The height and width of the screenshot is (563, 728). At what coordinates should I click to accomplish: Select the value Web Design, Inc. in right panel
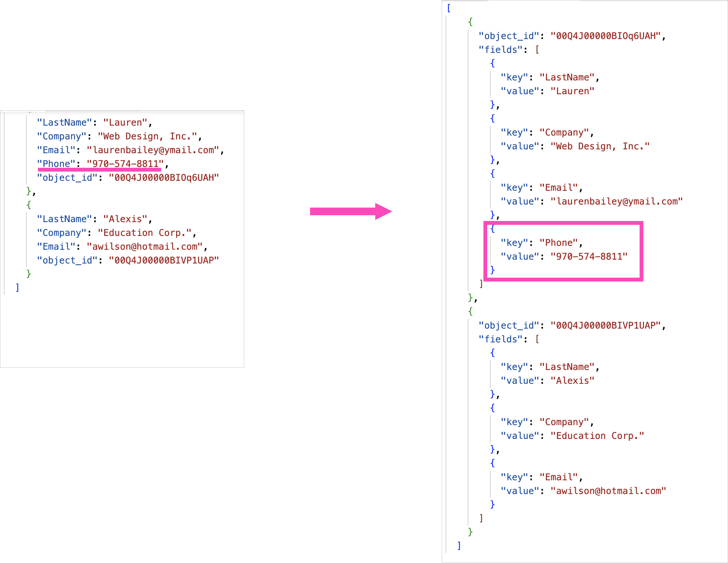600,146
